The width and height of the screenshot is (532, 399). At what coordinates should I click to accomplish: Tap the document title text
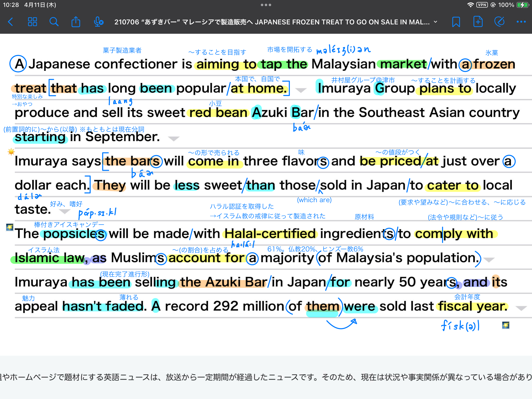[272, 22]
